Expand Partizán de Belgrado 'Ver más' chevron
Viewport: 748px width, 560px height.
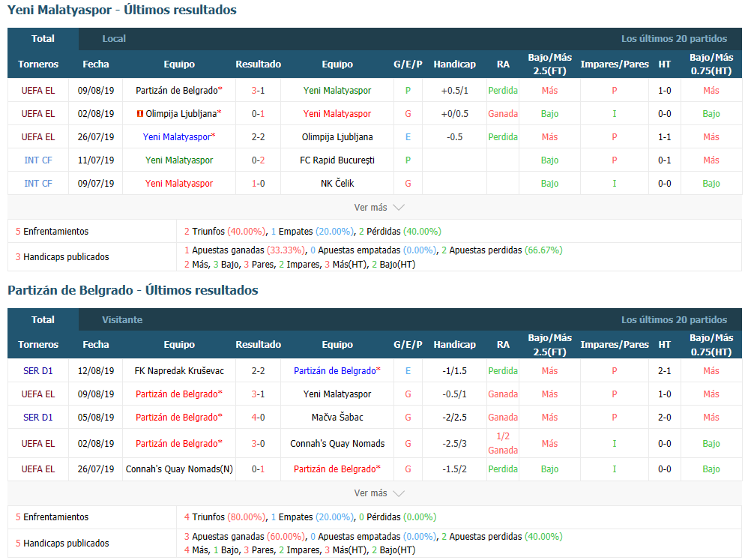tap(398, 493)
